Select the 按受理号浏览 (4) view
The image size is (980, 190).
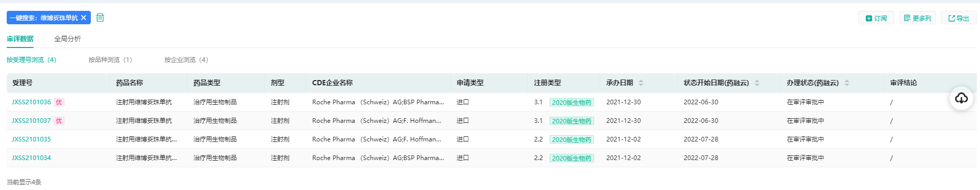tap(31, 60)
